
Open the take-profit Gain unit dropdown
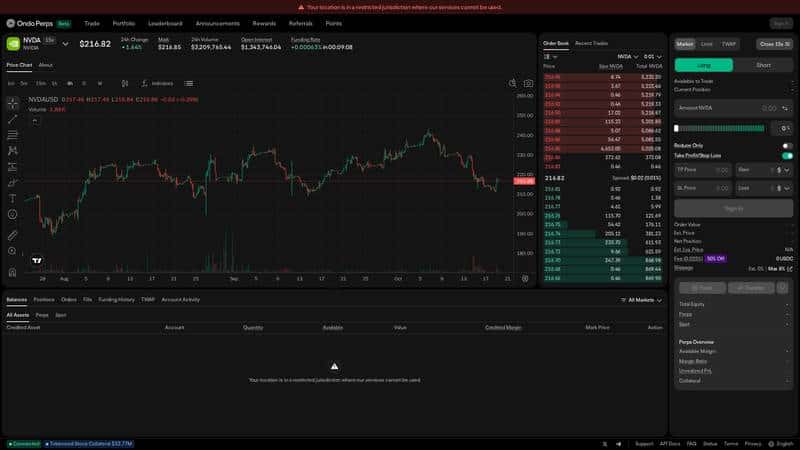click(x=783, y=170)
